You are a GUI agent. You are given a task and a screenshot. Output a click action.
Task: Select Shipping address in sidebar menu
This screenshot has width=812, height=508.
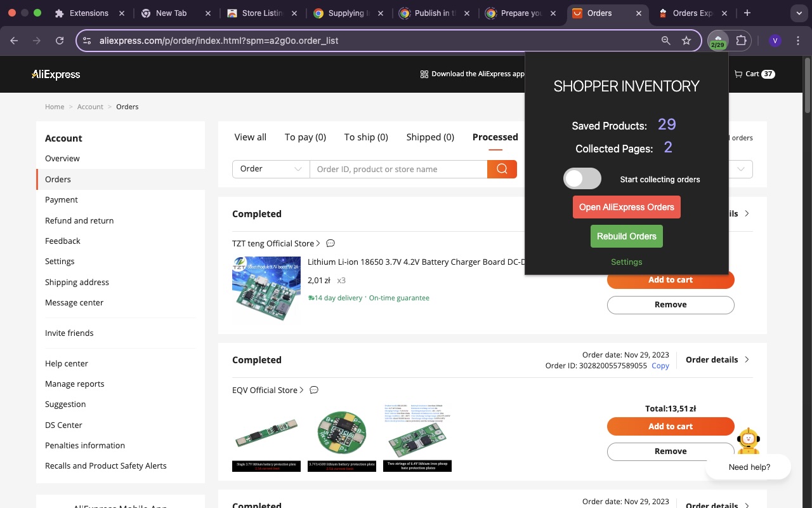[x=76, y=282]
